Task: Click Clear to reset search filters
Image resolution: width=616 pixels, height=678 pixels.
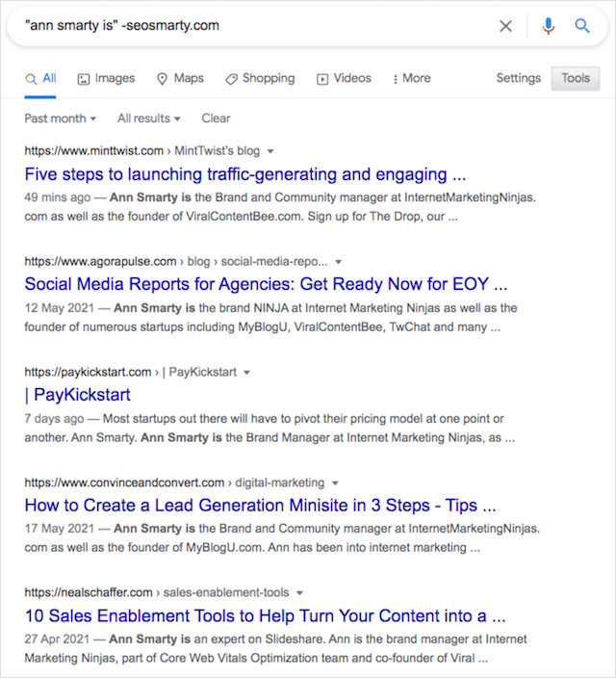Action: tap(216, 118)
